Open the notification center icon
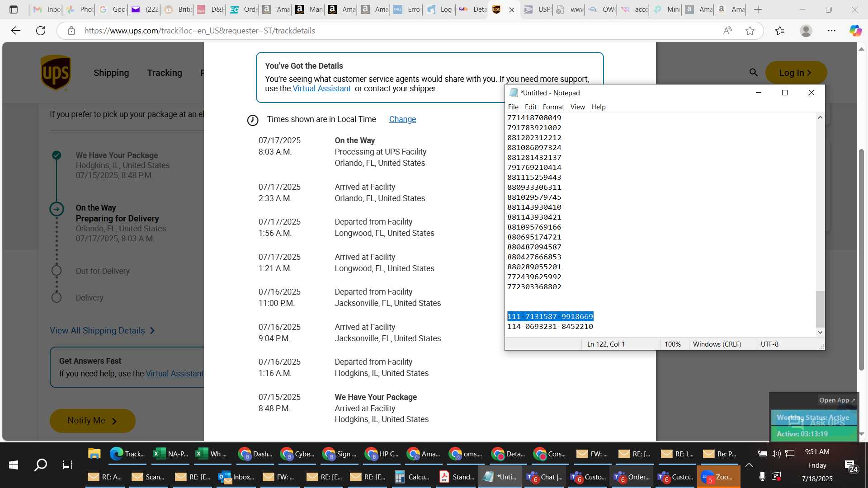 pyautogui.click(x=850, y=465)
